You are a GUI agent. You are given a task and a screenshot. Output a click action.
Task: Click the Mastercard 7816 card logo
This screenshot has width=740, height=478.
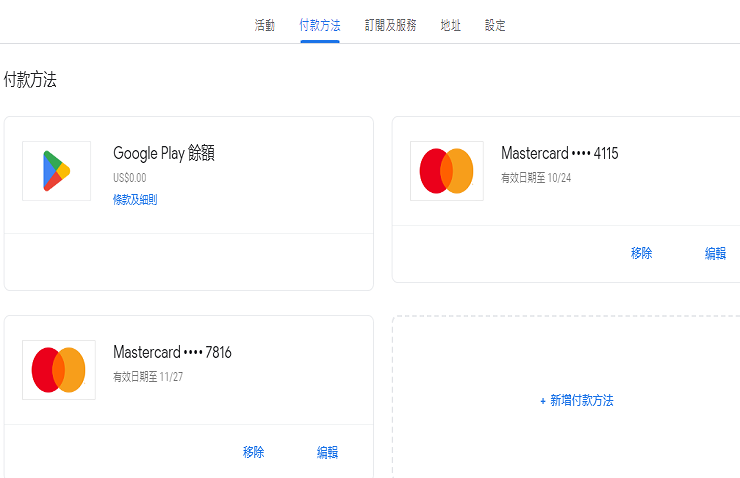point(59,370)
